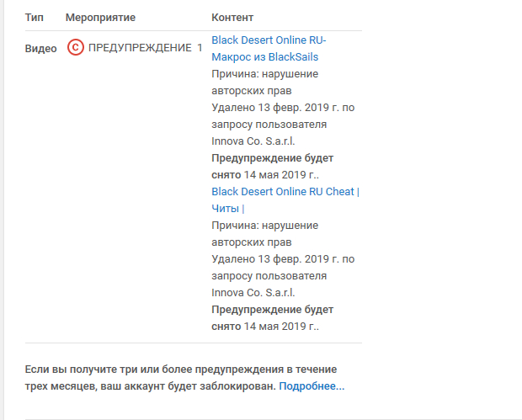
Task: Click the Мероприятие column header
Action: [x=100, y=18]
